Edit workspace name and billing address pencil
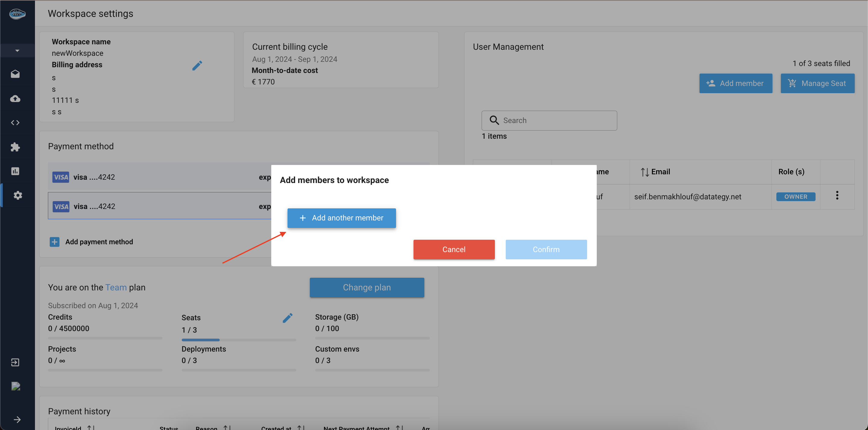Image resolution: width=868 pixels, height=430 pixels. click(197, 65)
